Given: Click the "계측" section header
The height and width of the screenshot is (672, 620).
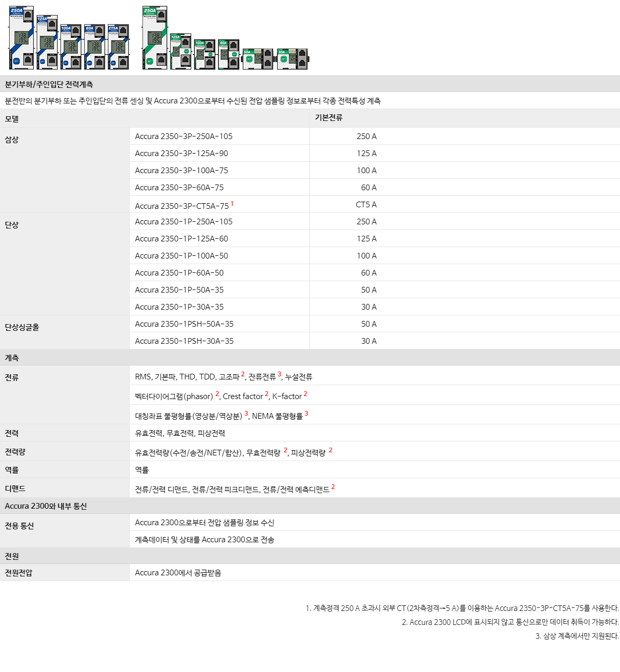Looking at the screenshot, I should (x=12, y=358).
